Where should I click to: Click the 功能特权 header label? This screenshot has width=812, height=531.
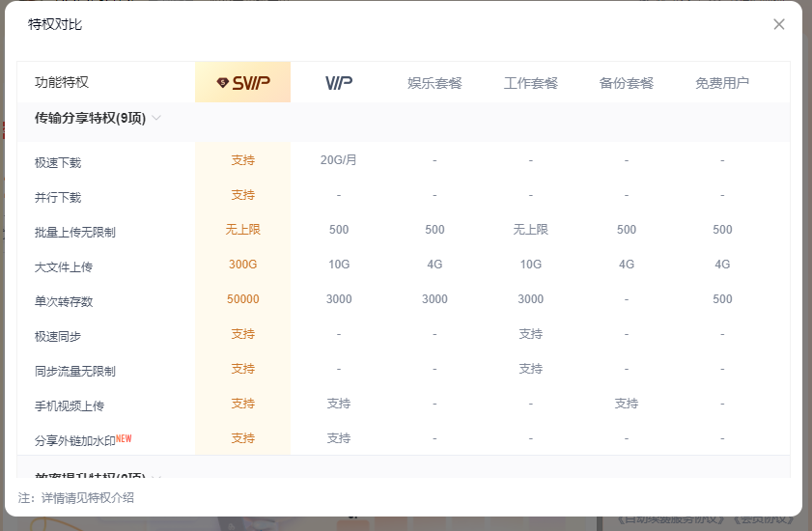click(62, 83)
